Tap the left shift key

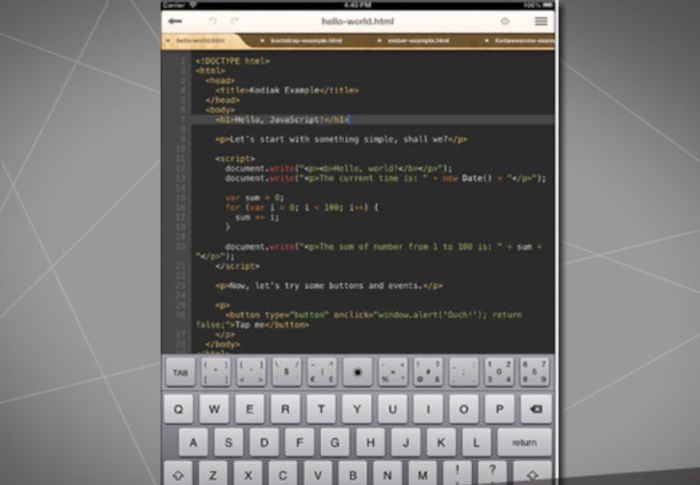[x=178, y=473]
